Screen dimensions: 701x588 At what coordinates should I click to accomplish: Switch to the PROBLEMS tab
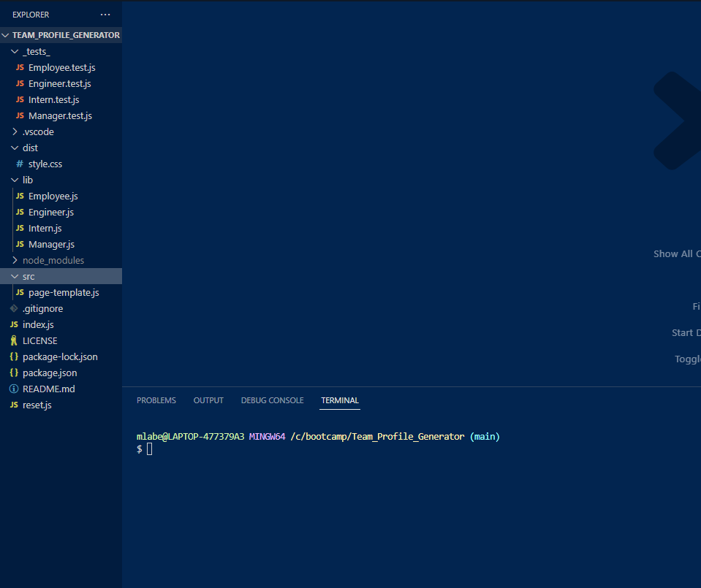point(156,400)
